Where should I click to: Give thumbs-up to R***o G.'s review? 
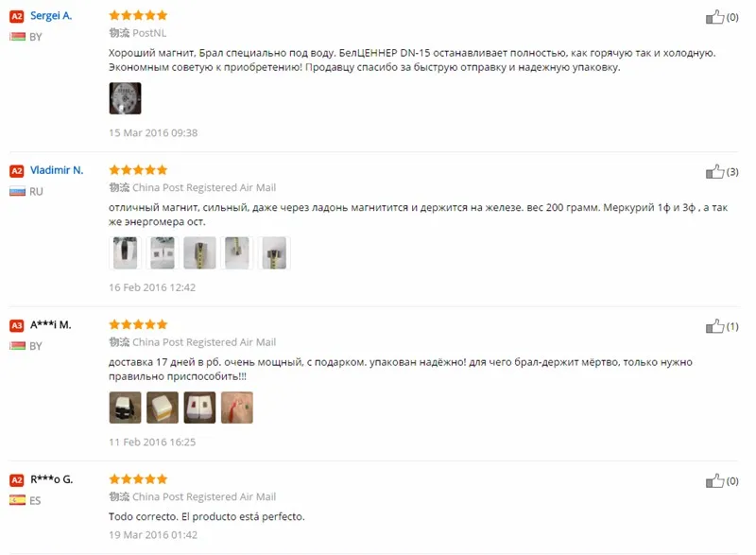714,480
